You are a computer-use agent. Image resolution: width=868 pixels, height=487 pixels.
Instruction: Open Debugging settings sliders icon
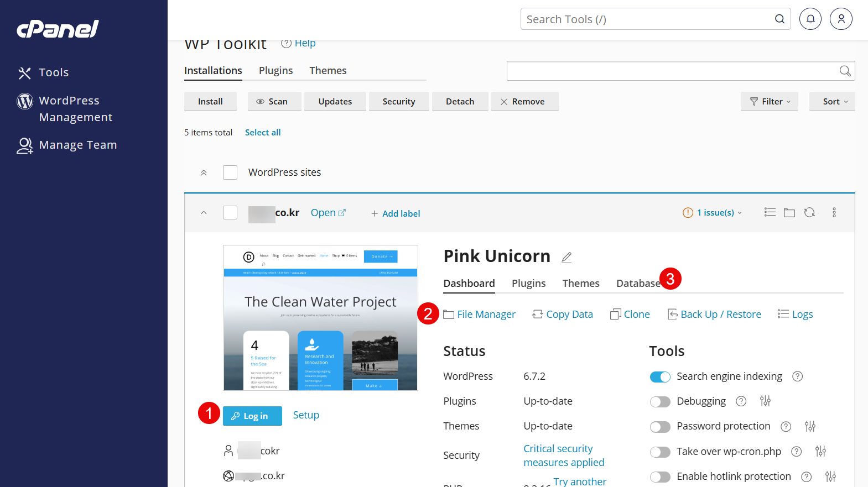point(765,401)
